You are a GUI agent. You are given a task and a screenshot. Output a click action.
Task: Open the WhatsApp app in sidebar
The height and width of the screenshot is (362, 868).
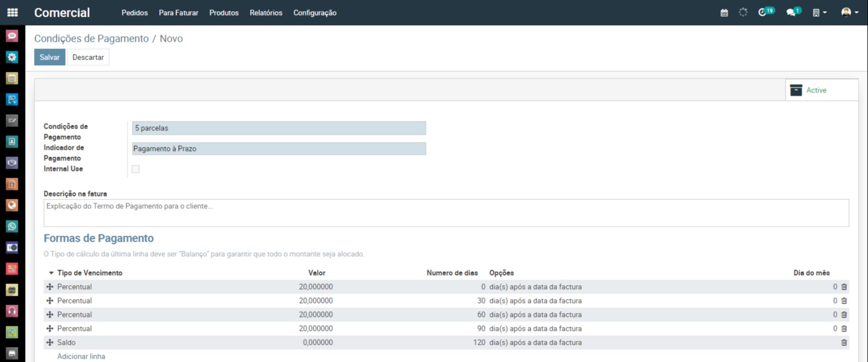click(x=12, y=227)
